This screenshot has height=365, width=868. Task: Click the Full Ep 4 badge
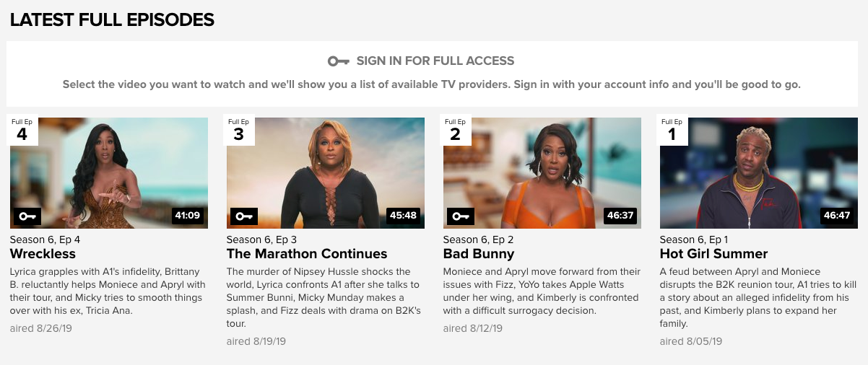(x=22, y=130)
